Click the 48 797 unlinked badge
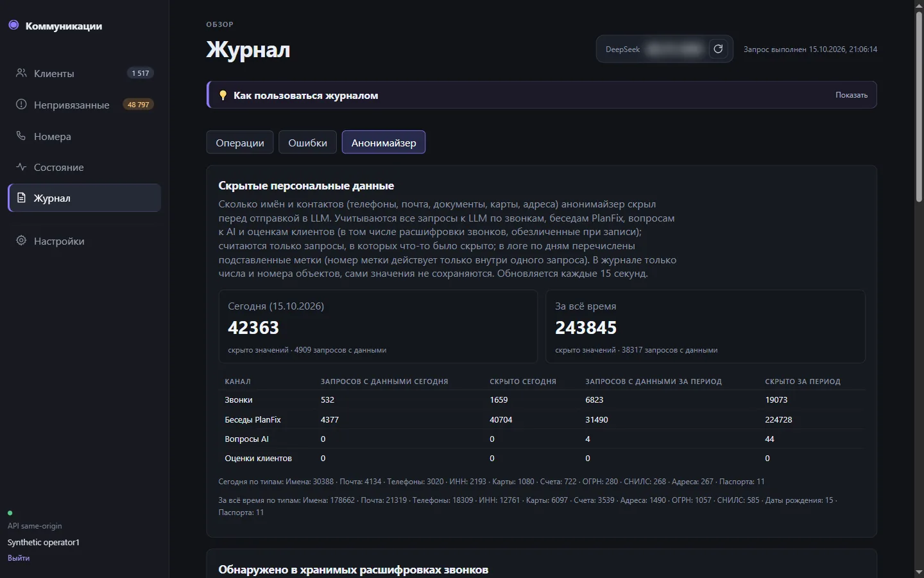Viewport: 924px width, 578px height. point(139,105)
